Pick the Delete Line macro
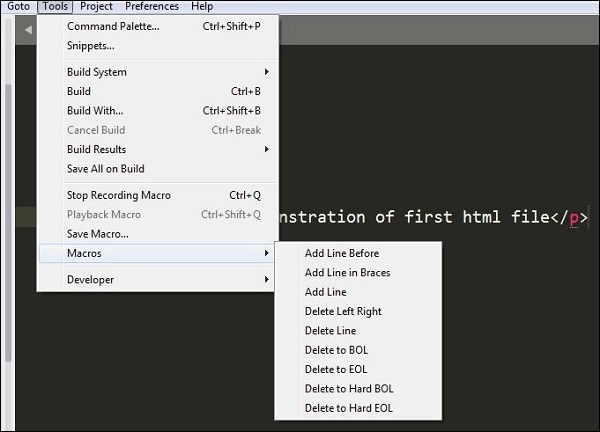This screenshot has height=432, width=600. click(330, 330)
